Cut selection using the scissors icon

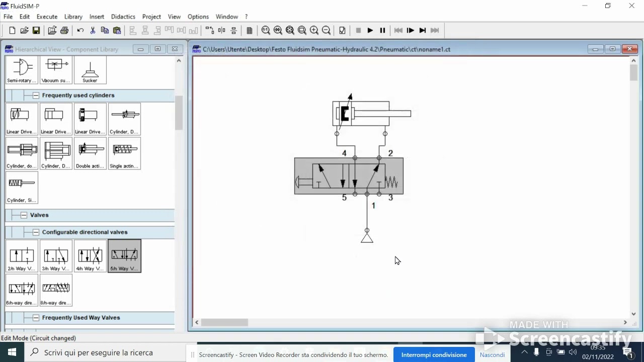(93, 31)
